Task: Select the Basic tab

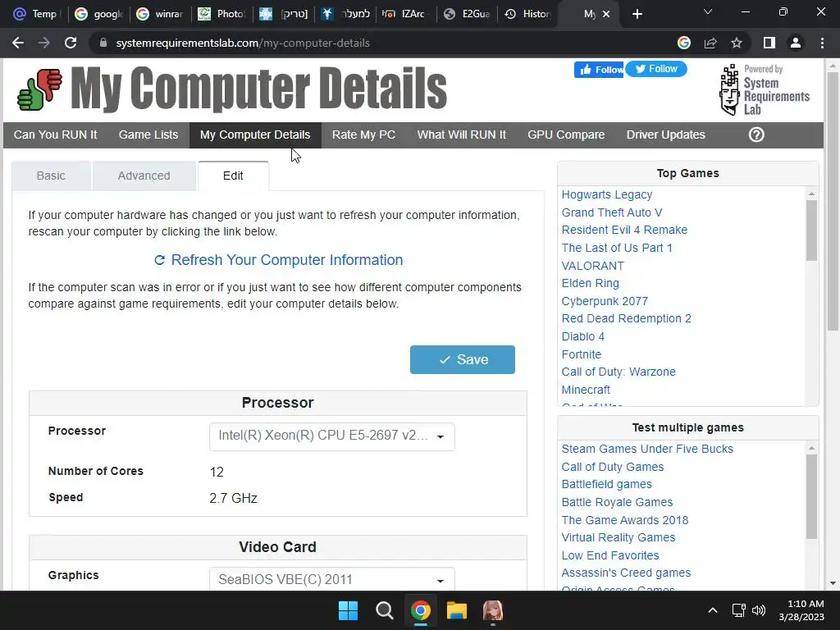Action: tap(51, 176)
